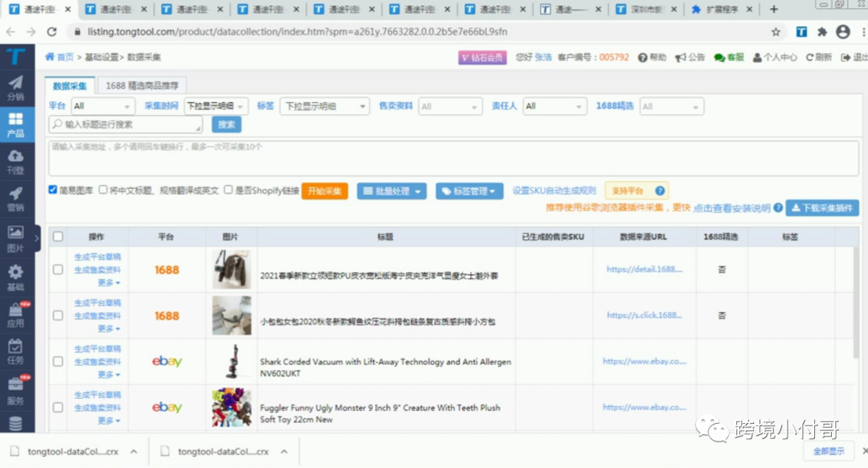Expand the 批量处理 dropdown button

tap(392, 191)
